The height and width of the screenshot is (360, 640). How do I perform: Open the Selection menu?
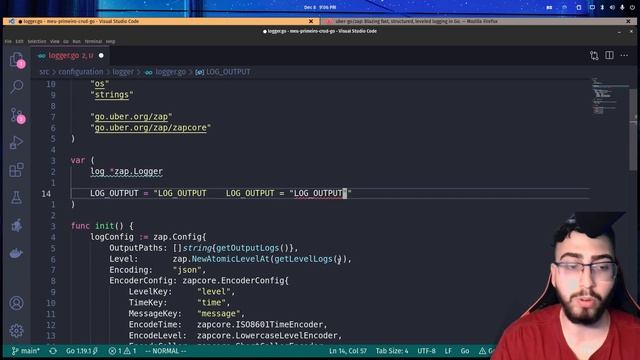point(37,41)
